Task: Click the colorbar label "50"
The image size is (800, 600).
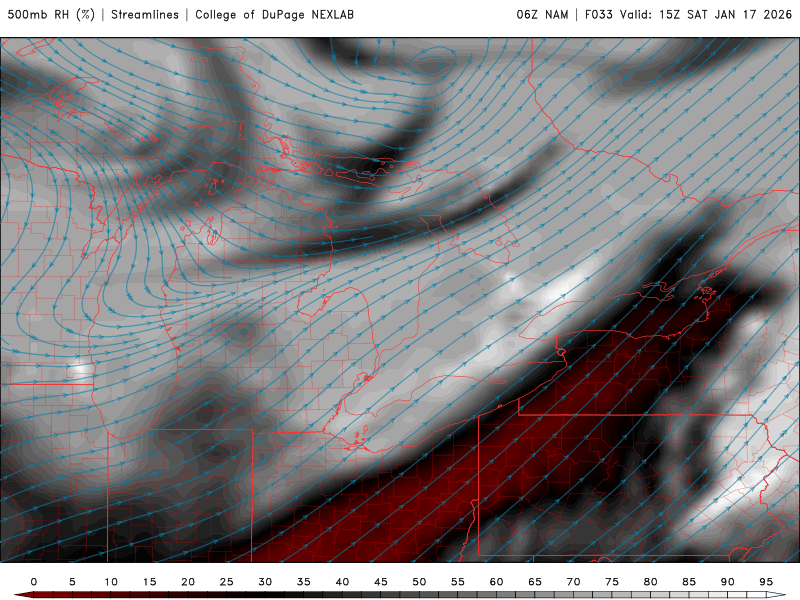Action: click(419, 582)
